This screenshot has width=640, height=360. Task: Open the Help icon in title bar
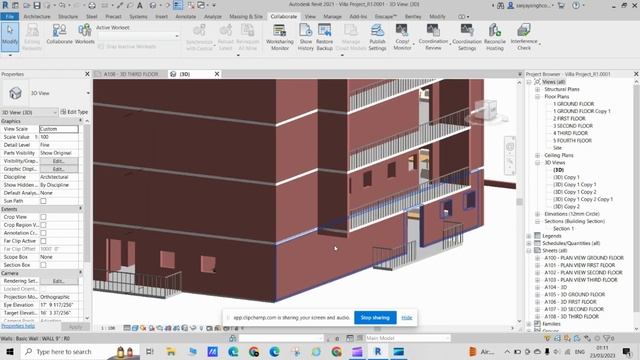click(x=576, y=6)
